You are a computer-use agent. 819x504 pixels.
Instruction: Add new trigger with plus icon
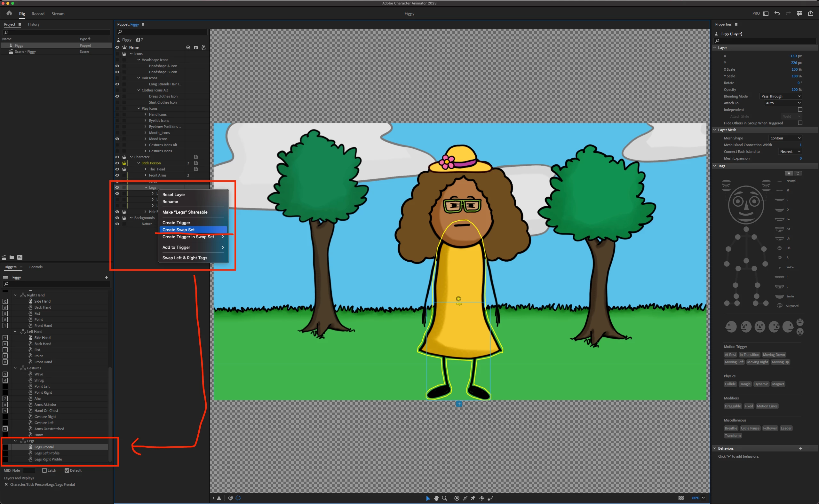click(107, 277)
